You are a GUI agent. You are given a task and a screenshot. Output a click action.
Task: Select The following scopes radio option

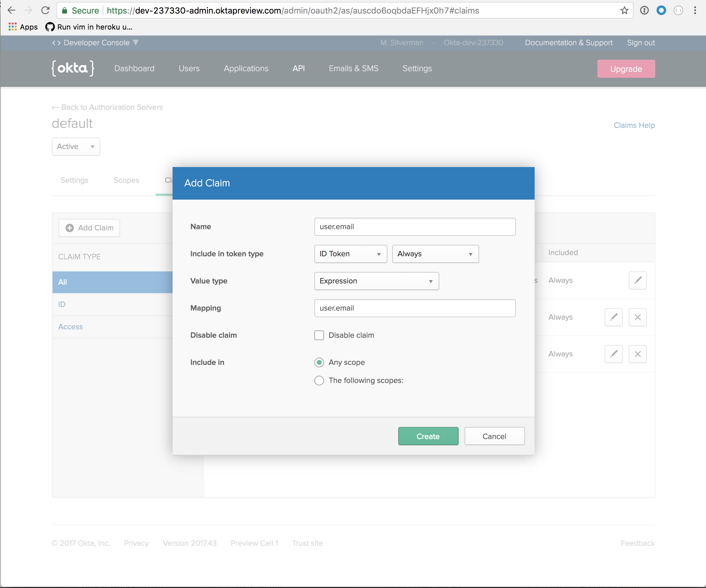[x=319, y=380]
